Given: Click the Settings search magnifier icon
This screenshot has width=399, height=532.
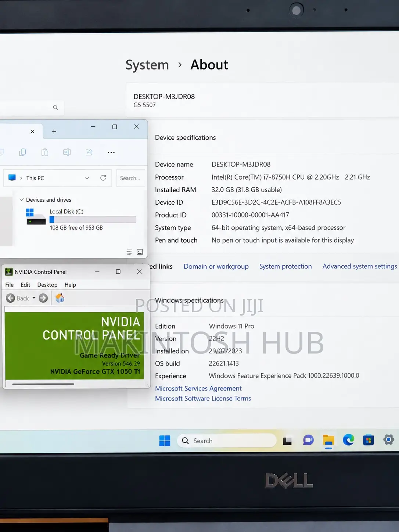Looking at the screenshot, I should coord(55,108).
